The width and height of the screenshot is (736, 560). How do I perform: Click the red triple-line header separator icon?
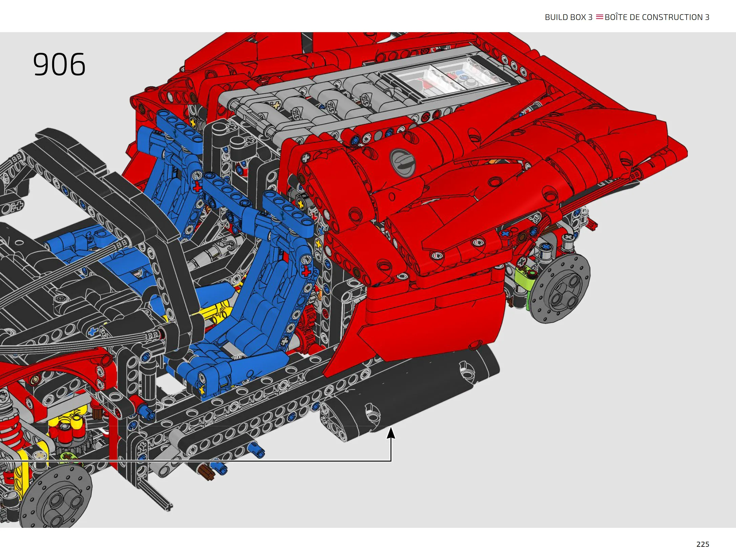pyautogui.click(x=599, y=17)
